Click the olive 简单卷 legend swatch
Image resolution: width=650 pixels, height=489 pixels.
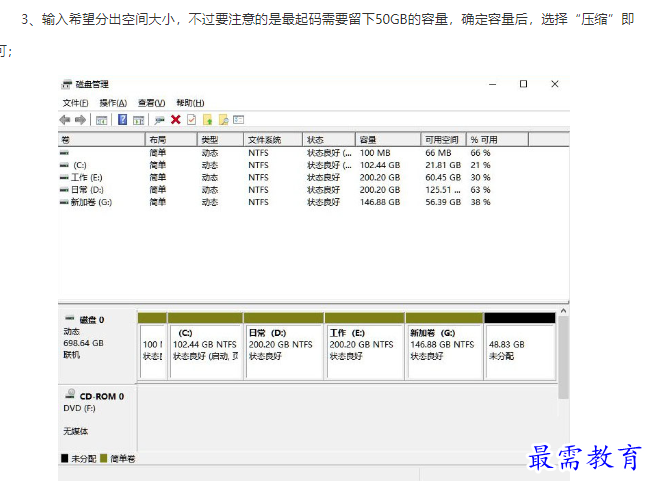[104, 458]
